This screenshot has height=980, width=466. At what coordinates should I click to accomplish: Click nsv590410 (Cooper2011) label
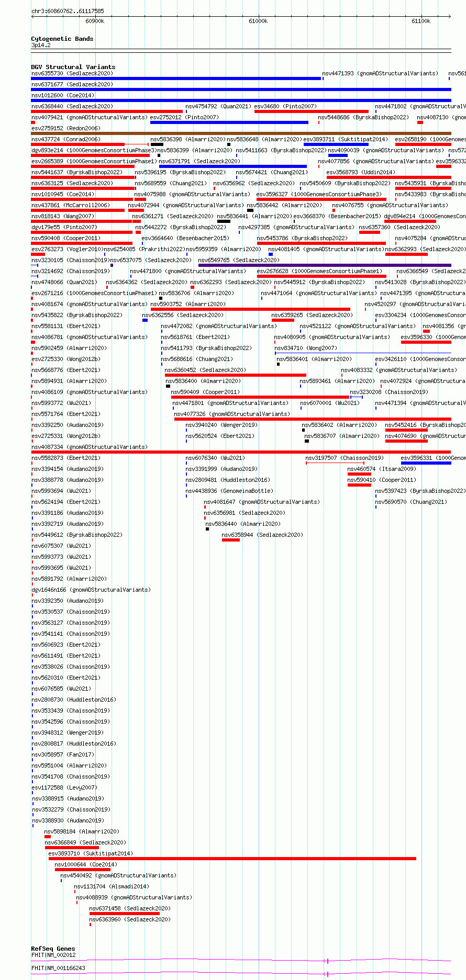(382, 480)
